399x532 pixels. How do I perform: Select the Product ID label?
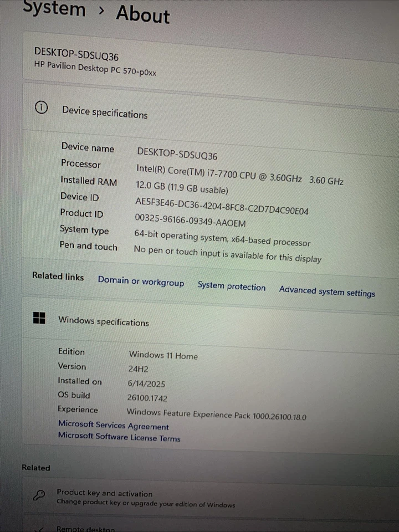[x=81, y=213]
